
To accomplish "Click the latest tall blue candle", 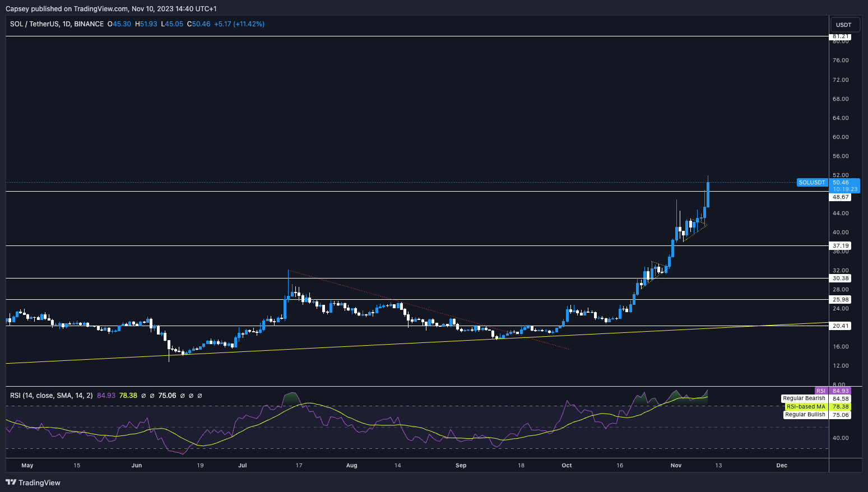I will click(x=708, y=194).
